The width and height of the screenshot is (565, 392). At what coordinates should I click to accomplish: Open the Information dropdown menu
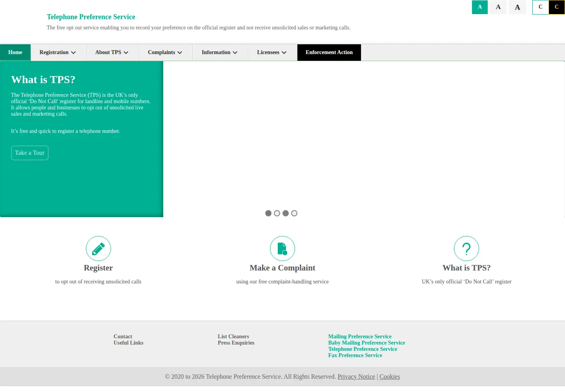[220, 53]
